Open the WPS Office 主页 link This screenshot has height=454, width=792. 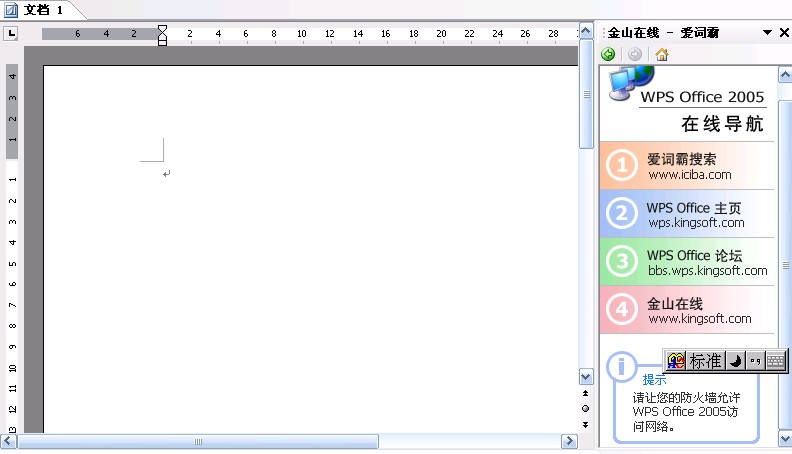(x=687, y=214)
